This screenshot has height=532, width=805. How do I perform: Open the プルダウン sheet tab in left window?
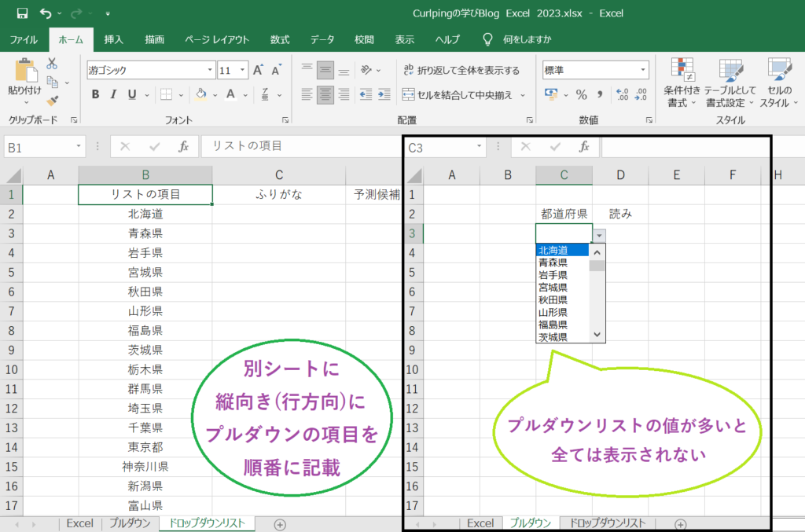130,523
